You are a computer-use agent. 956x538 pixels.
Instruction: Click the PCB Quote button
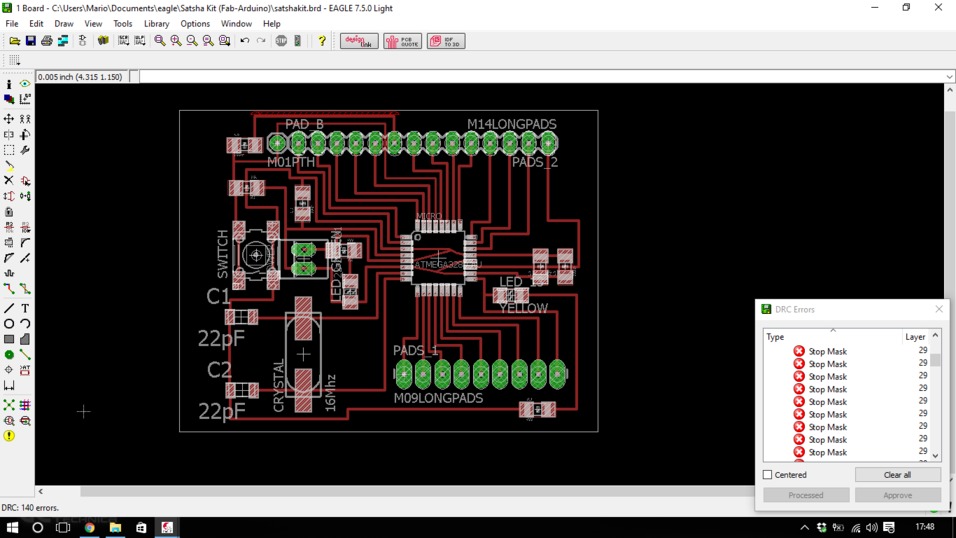pos(402,41)
